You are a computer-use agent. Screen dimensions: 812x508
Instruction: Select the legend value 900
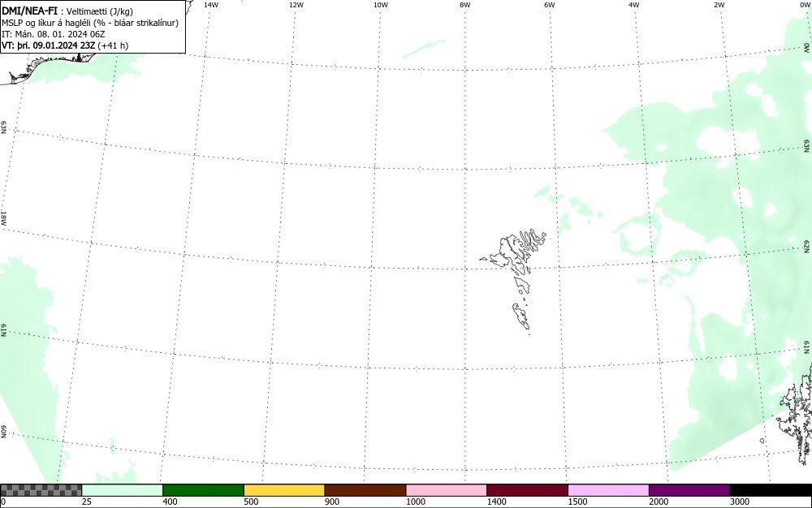coord(332,502)
